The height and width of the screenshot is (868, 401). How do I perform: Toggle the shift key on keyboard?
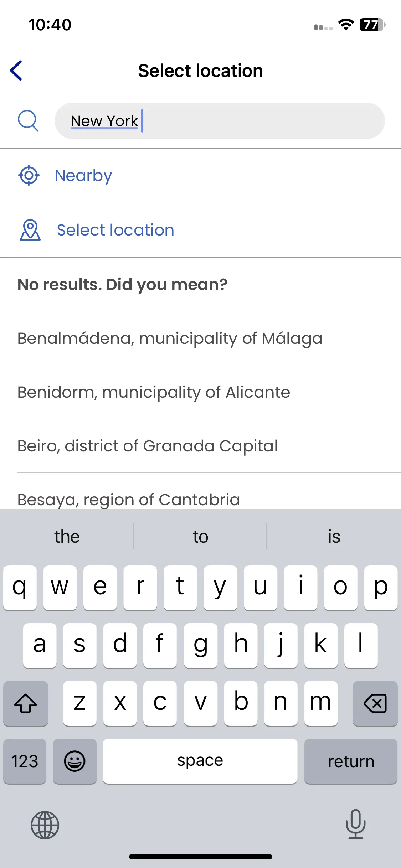26,703
